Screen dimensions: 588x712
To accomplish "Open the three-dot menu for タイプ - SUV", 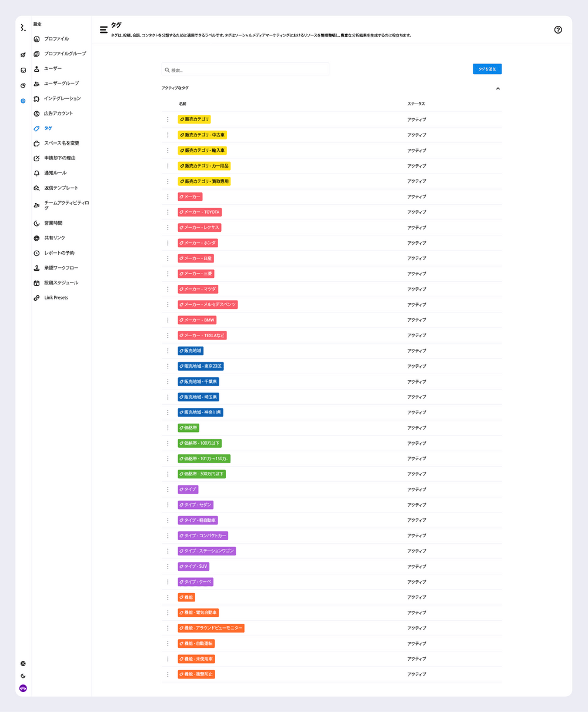I will (168, 566).
